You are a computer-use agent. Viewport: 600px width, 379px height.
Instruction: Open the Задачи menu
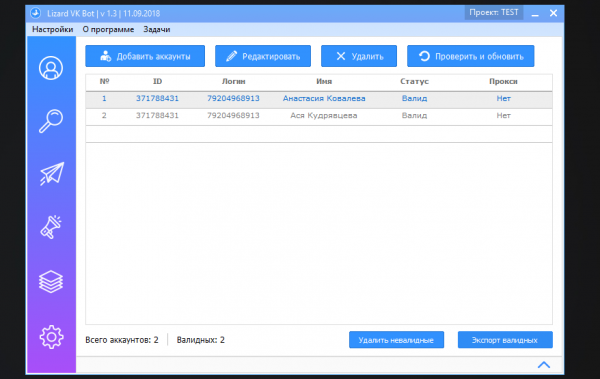point(157,29)
